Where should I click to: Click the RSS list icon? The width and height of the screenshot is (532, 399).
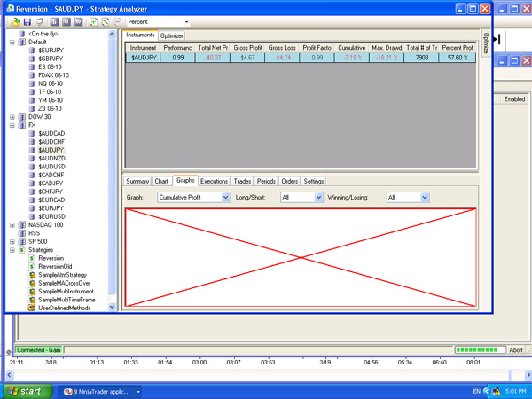tap(21, 233)
